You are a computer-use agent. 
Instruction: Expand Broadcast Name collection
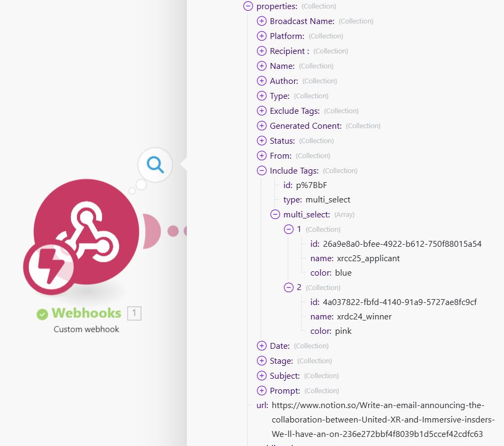[262, 21]
